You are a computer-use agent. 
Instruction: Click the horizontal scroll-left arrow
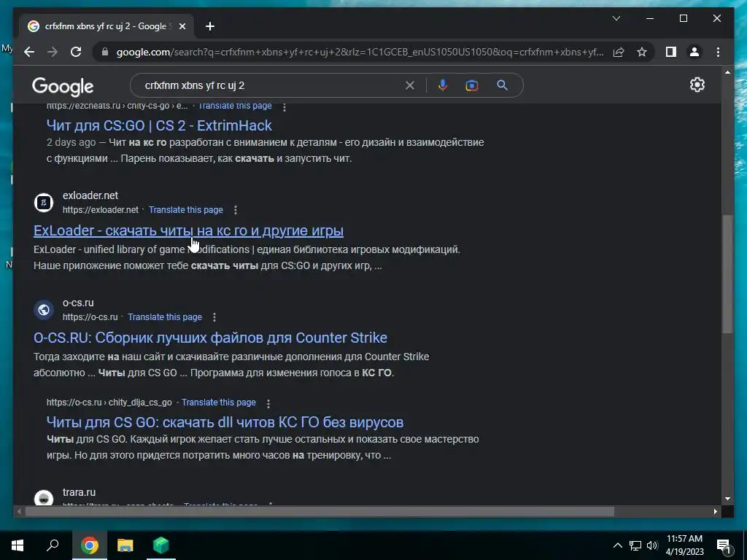[18, 512]
